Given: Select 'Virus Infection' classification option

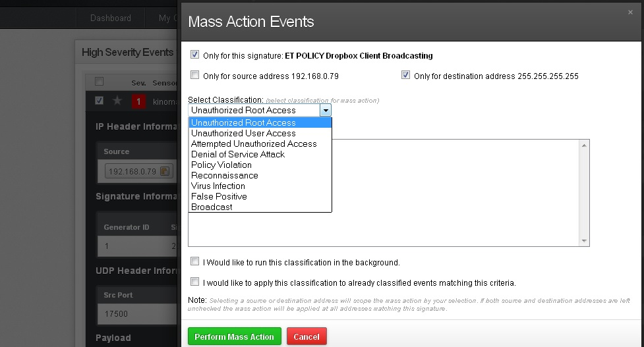Looking at the screenshot, I should [x=218, y=186].
